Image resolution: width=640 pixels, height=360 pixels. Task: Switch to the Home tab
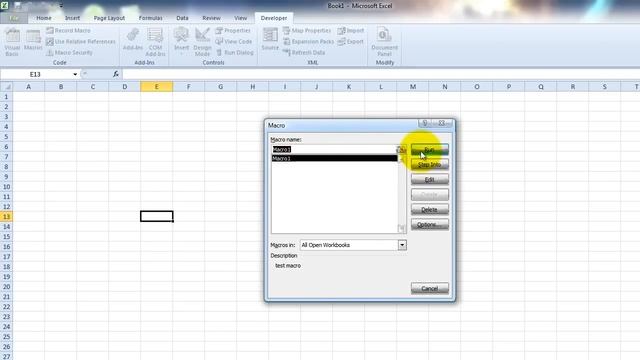(x=44, y=18)
